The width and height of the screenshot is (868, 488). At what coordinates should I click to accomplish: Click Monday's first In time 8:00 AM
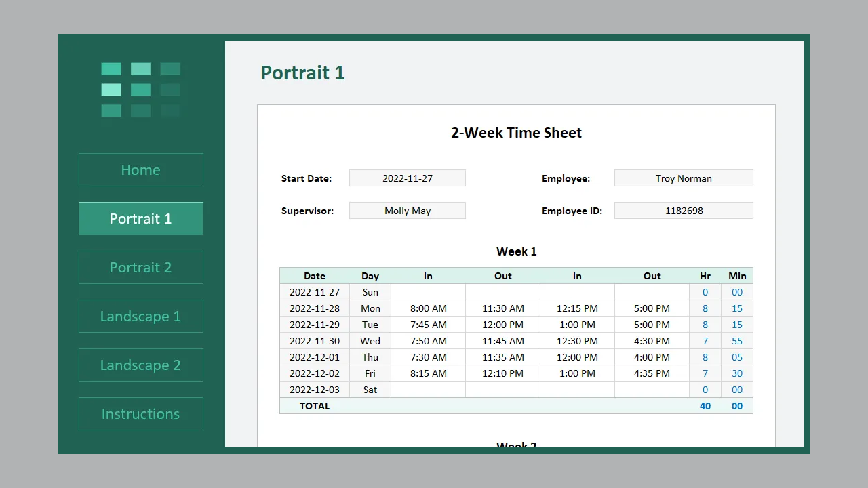pos(428,308)
